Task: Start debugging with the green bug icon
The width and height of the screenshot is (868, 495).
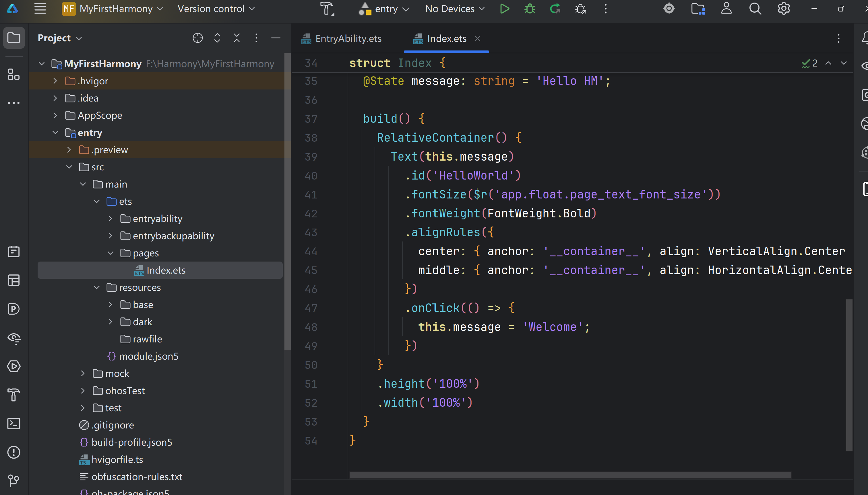Action: [530, 9]
